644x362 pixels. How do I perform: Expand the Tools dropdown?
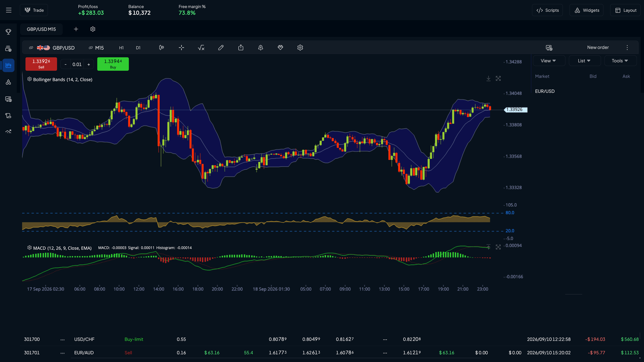620,61
